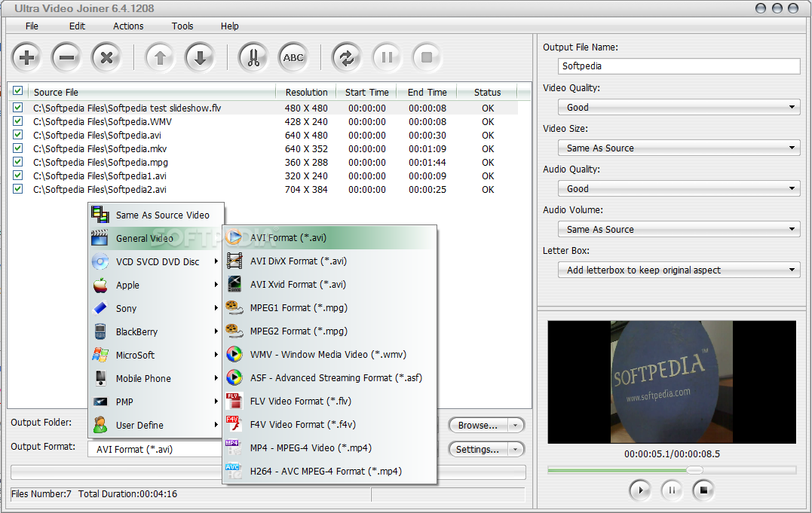Click the General Video clapperboard icon
The height and width of the screenshot is (513, 812).
coord(100,238)
